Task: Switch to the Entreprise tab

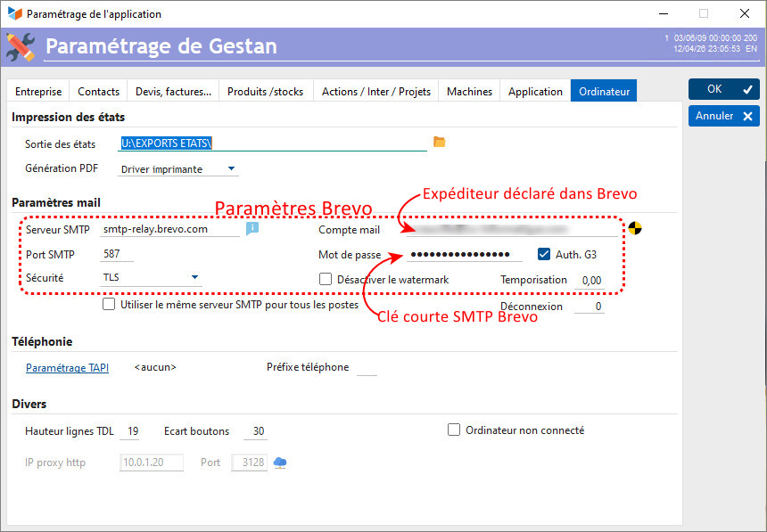Action: click(x=38, y=91)
